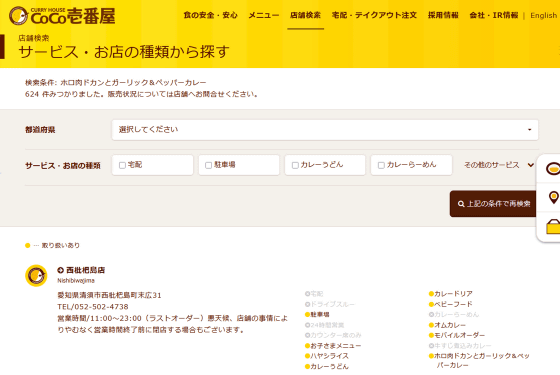560x375 pixels.
Task: Toggle the 宅配 checkbox
Action: pyautogui.click(x=122, y=165)
